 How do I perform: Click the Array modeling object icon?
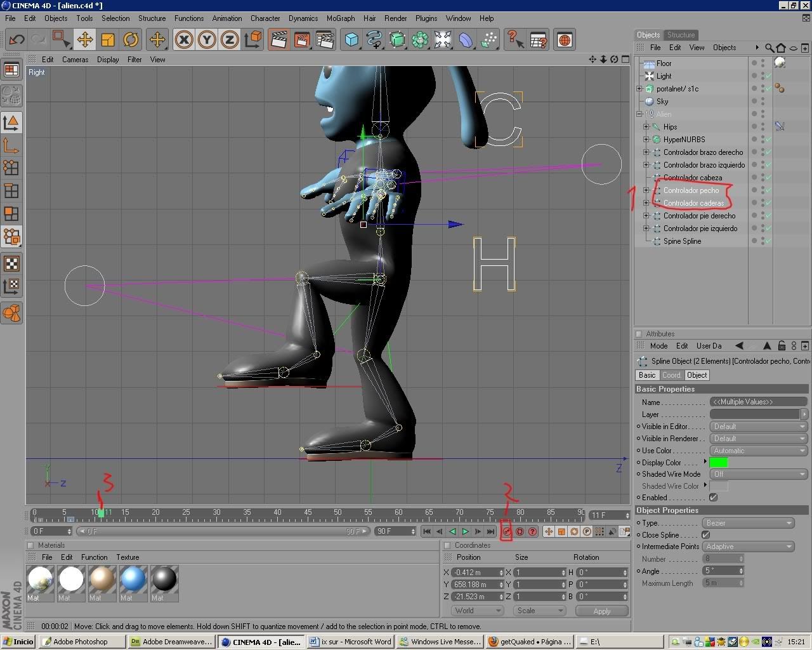420,40
